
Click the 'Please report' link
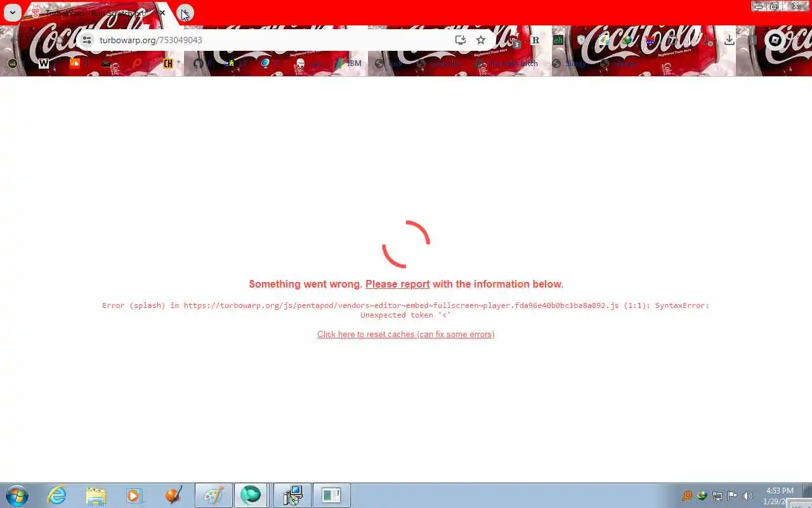pyautogui.click(x=398, y=284)
